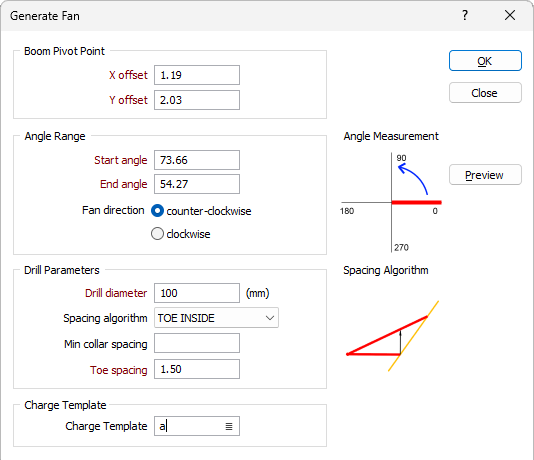Click the Angle Measurement diagram
Image resolution: width=534 pixels, height=460 pixels.
[391, 202]
